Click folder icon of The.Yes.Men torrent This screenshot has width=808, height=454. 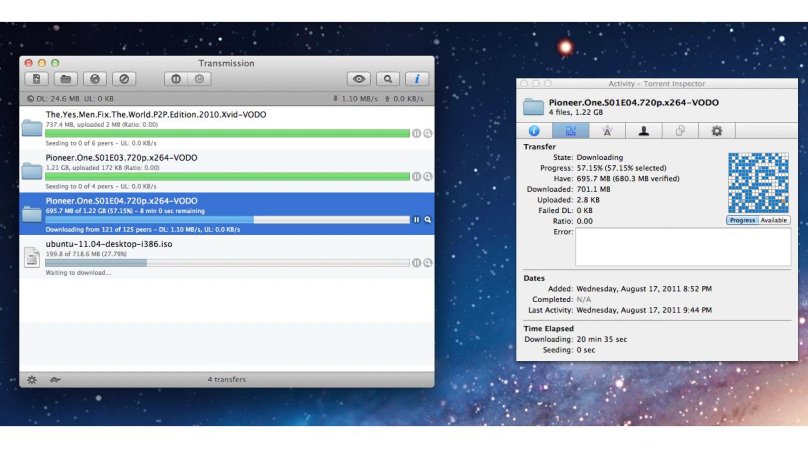(32, 128)
